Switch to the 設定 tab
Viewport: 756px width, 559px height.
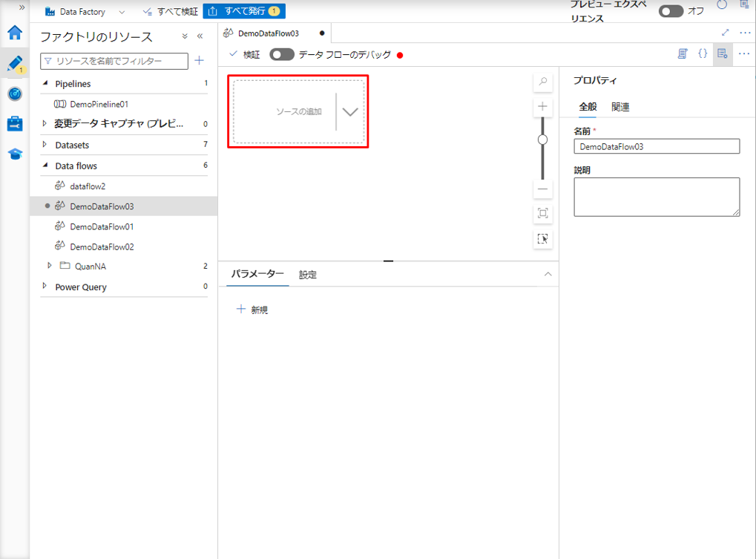pos(308,275)
